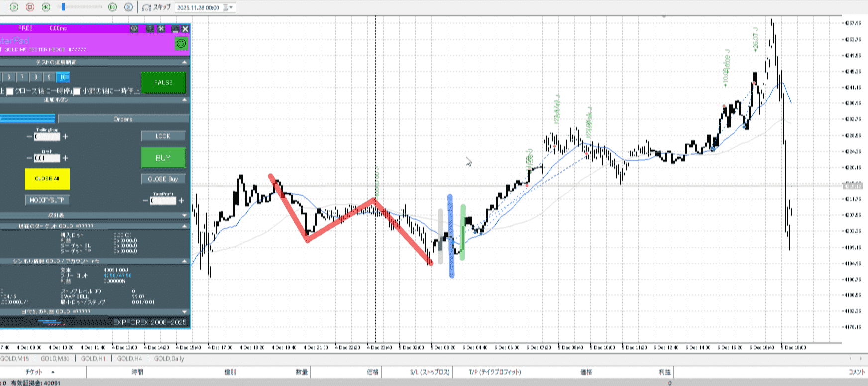The height and width of the screenshot is (386, 868).
Task: Collapse the シンボル情報 GOLD section
Action: pyautogui.click(x=185, y=261)
